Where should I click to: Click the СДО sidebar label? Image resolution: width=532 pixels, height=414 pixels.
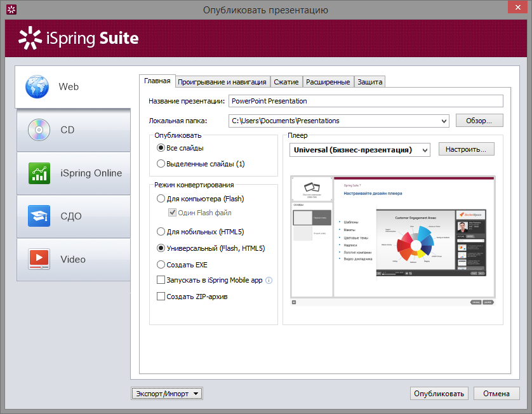coord(71,216)
